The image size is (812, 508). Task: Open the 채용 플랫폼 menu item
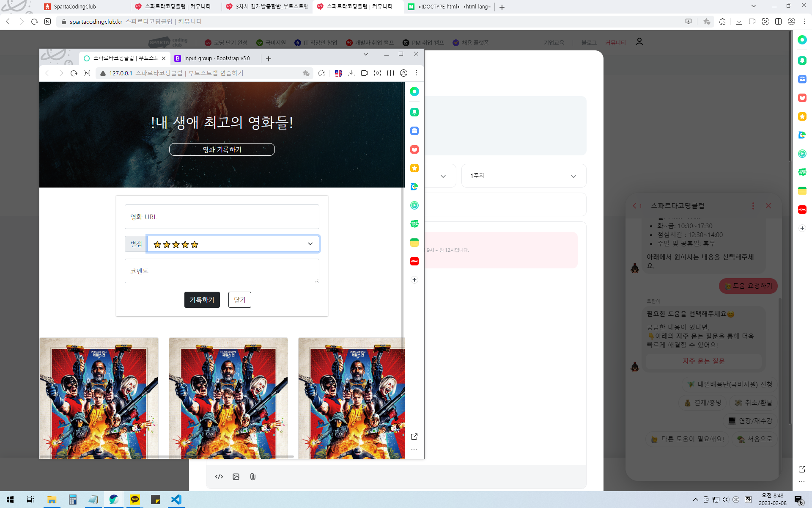471,43
